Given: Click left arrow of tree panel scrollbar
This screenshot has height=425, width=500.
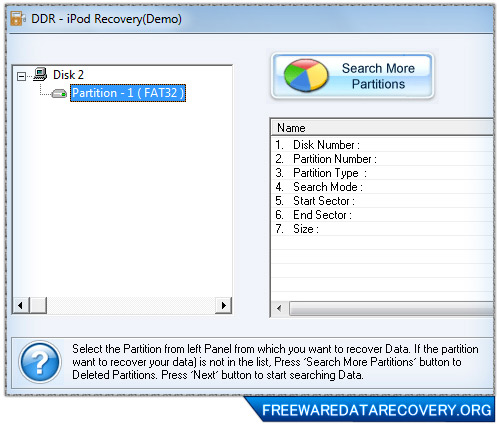Looking at the screenshot, I should click(x=21, y=305).
